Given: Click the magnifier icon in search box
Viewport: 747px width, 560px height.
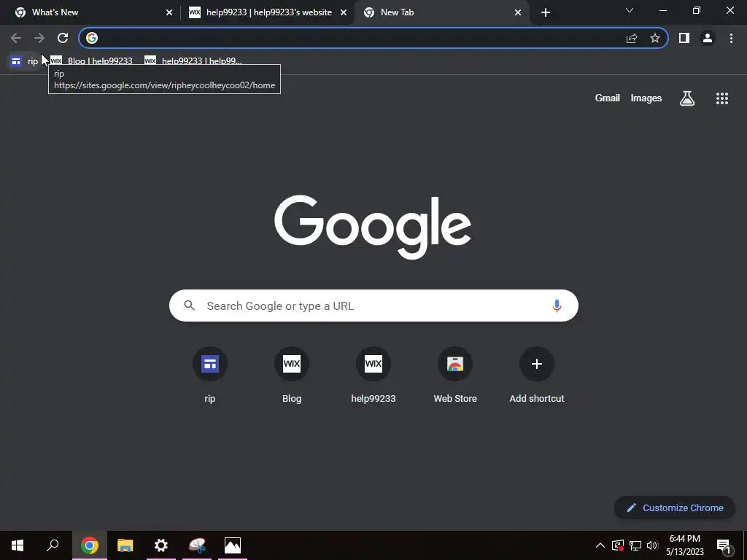Looking at the screenshot, I should point(189,306).
